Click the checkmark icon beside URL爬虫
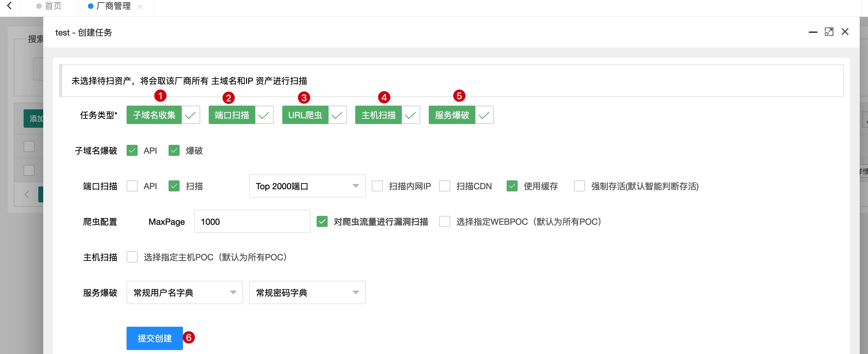Viewport: 868px width, 354px height. 337,115
